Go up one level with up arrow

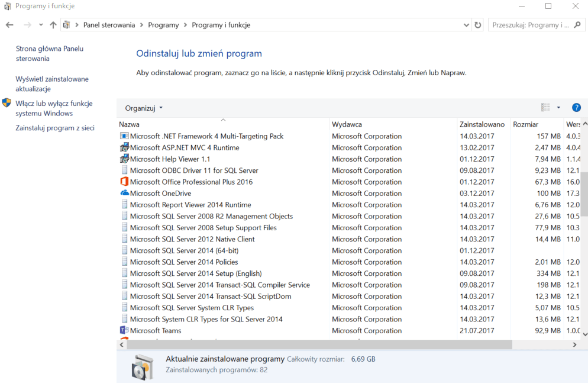point(53,25)
